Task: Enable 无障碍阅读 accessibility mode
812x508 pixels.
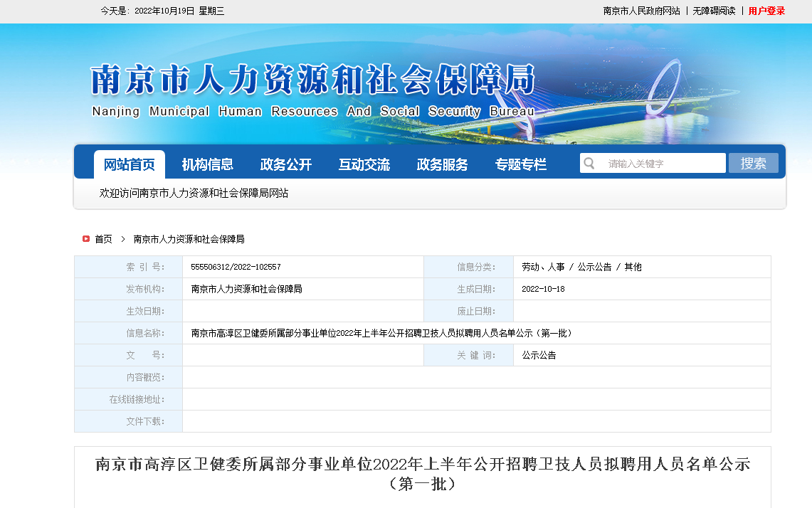Action: (x=714, y=11)
